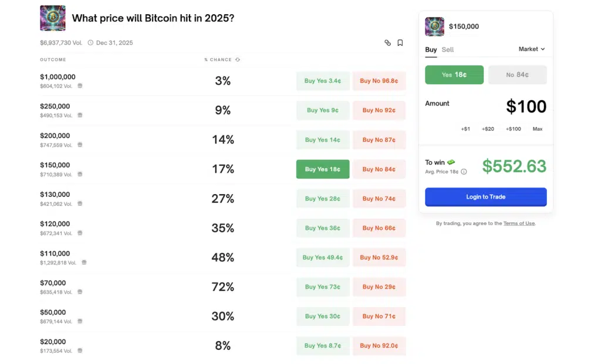Image resolution: width=601 pixels, height=364 pixels.
Task: Click the gift icon under $20,000 outcome
Action: click(x=80, y=351)
